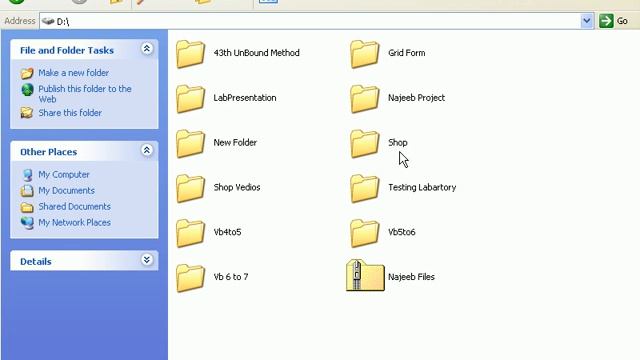Click the Shop name label
This screenshot has width=640, height=360.
[x=398, y=143]
